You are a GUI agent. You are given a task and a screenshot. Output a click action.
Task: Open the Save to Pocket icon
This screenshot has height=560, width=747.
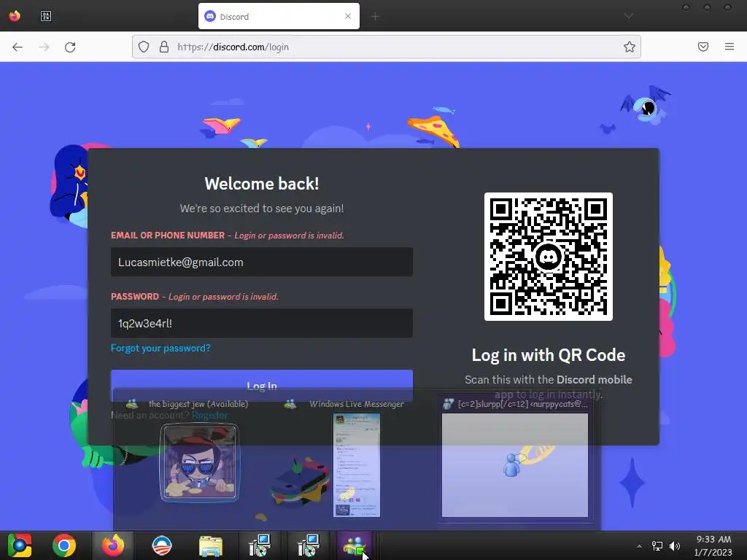pos(703,47)
